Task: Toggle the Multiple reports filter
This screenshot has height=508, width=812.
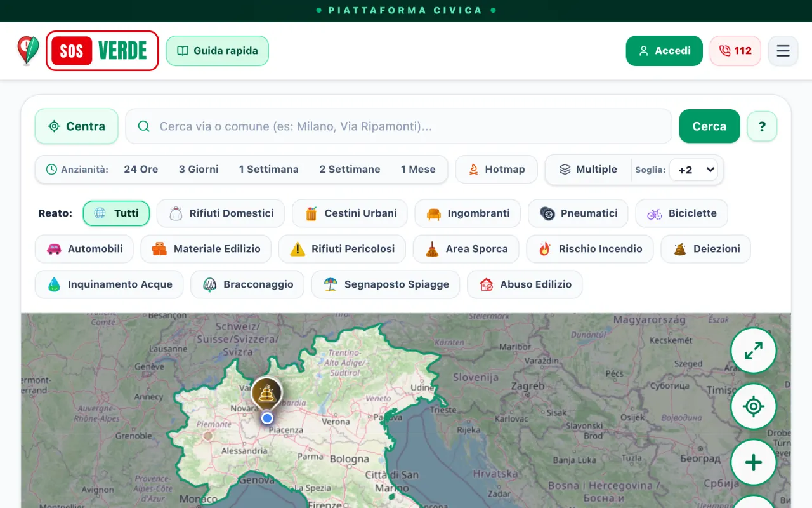Action: (588, 170)
